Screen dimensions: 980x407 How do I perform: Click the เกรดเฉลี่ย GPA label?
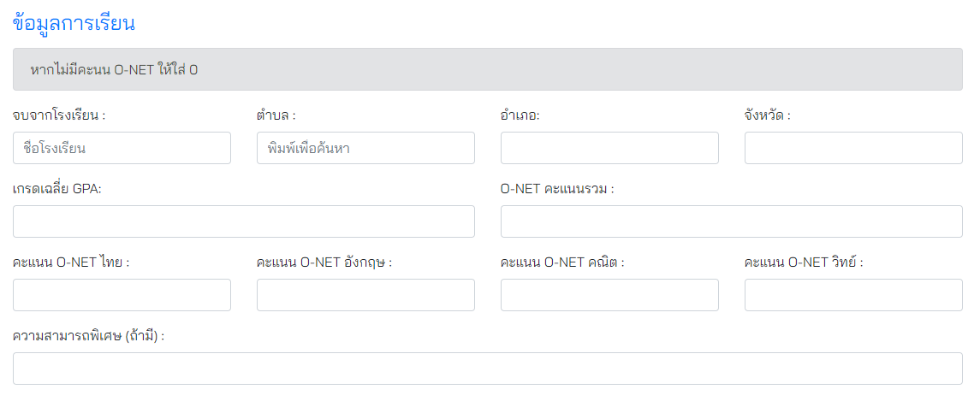coord(57,189)
